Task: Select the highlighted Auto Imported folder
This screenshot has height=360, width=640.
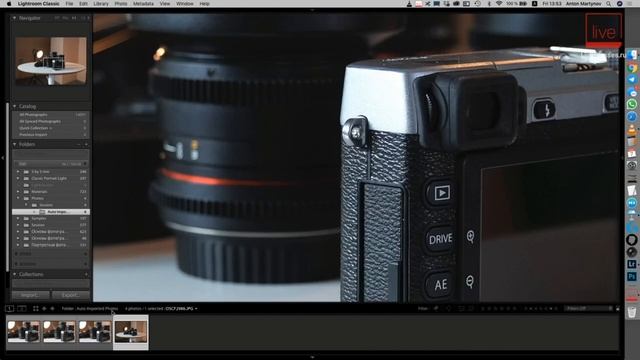Action: pyautogui.click(x=51, y=212)
